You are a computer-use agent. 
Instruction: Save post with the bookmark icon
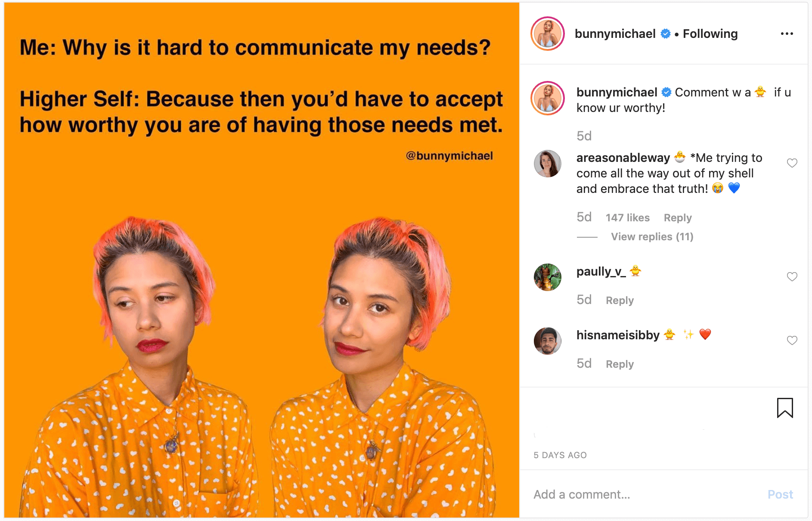(785, 408)
